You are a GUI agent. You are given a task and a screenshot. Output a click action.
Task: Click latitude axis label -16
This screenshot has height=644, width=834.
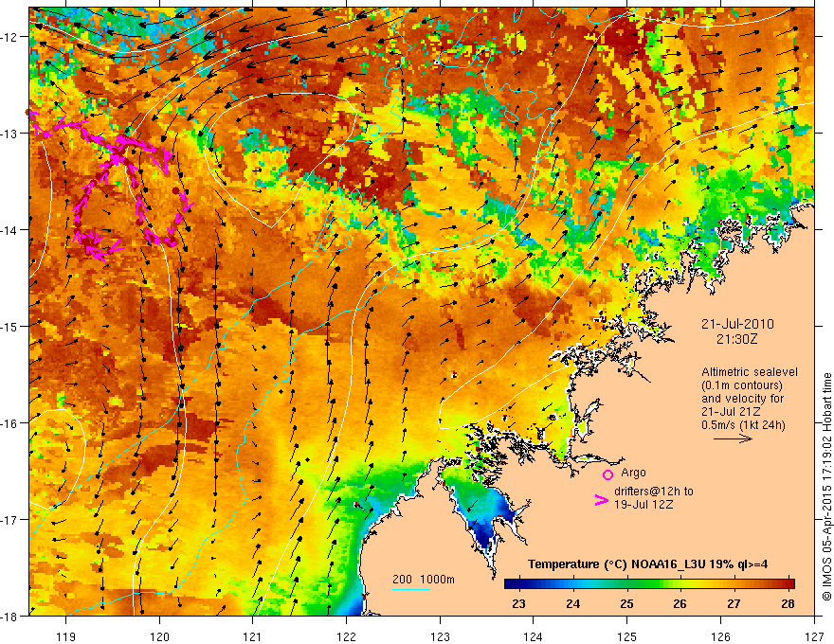coord(10,423)
